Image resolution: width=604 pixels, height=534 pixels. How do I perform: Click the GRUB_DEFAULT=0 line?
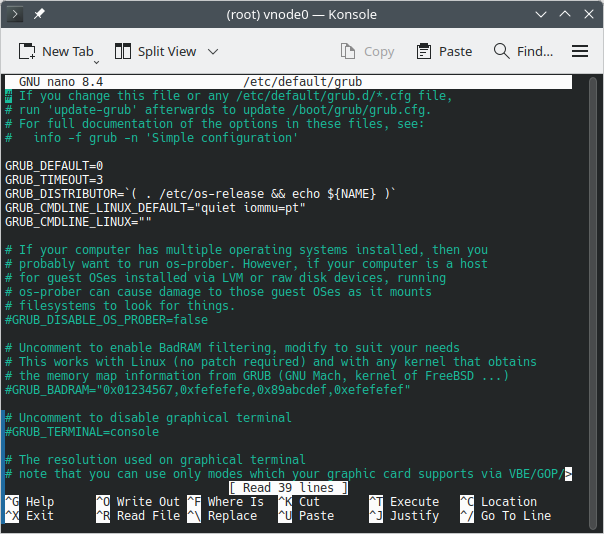click(x=54, y=166)
